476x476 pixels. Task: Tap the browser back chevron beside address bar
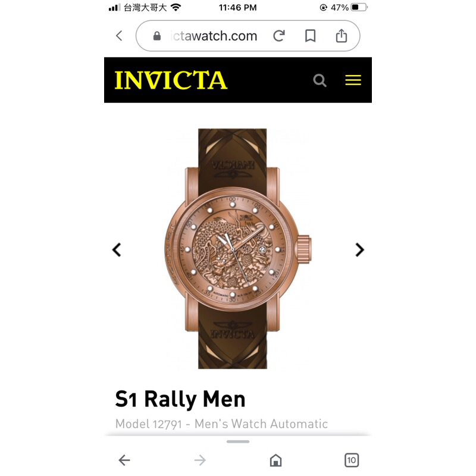[x=120, y=36]
